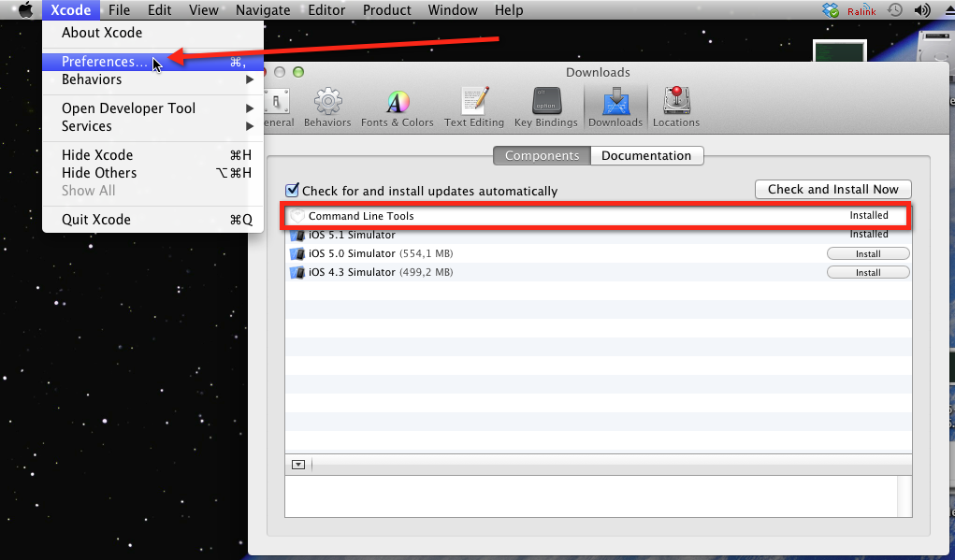Choose Preferences… from the Xcode menu
Viewport: 955px width, 560px height.
click(x=105, y=62)
